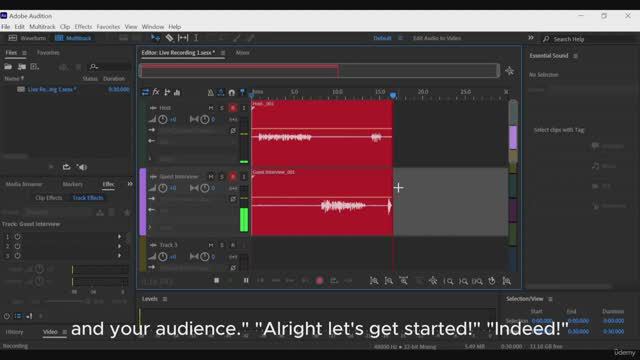Select the Slip tool
640x360 pixels.
[x=183, y=38]
